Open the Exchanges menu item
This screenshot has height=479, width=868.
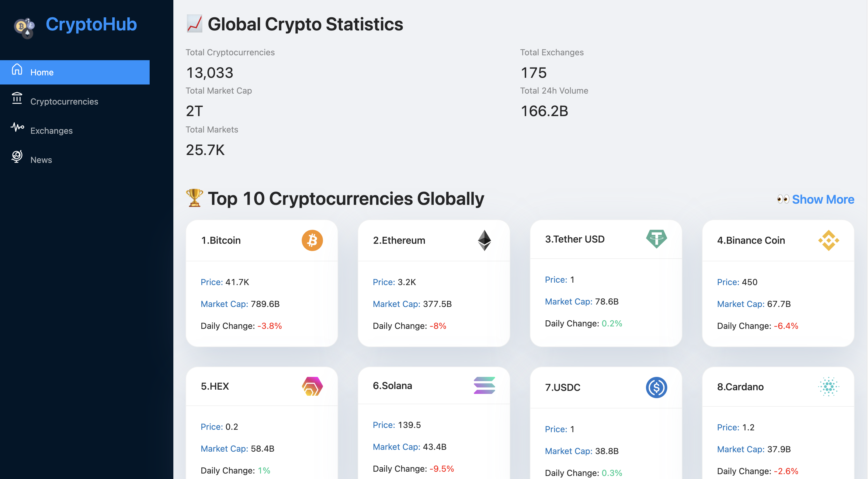(x=51, y=131)
